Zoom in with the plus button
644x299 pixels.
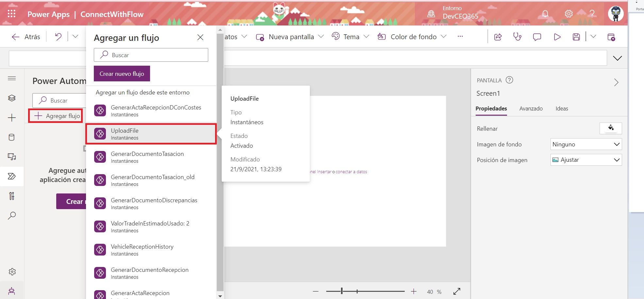[414, 291]
